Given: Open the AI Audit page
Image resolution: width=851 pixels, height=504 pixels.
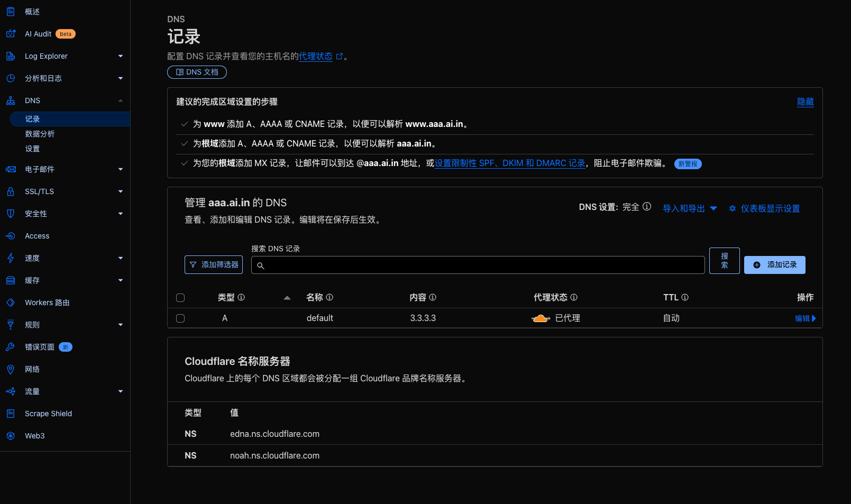Looking at the screenshot, I should [x=38, y=34].
